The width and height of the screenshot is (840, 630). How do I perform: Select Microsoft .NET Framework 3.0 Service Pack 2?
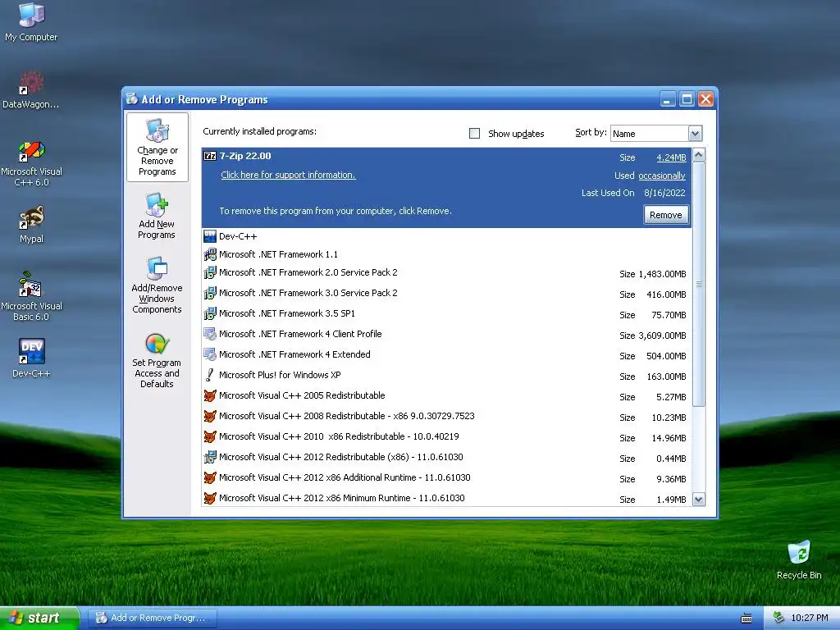[x=447, y=293]
